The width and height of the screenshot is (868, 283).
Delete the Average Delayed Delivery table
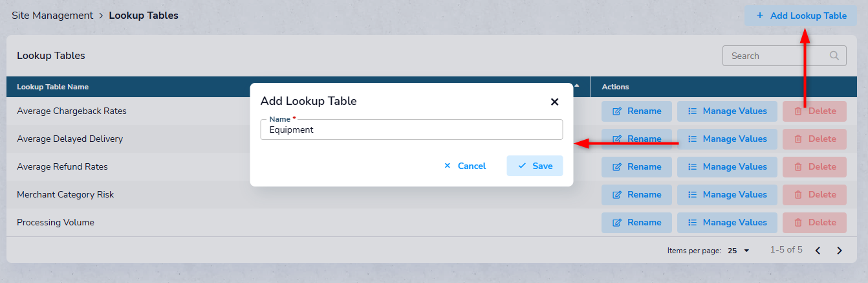click(x=814, y=139)
